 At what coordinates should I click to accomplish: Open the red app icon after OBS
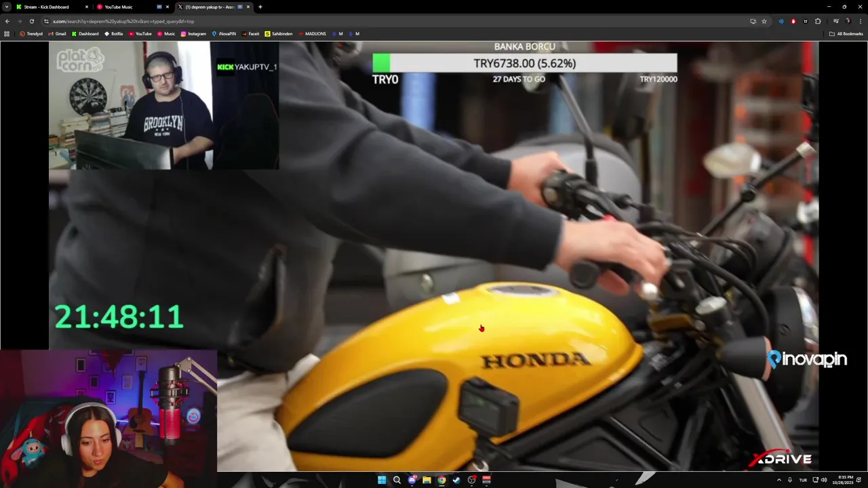[x=486, y=480]
